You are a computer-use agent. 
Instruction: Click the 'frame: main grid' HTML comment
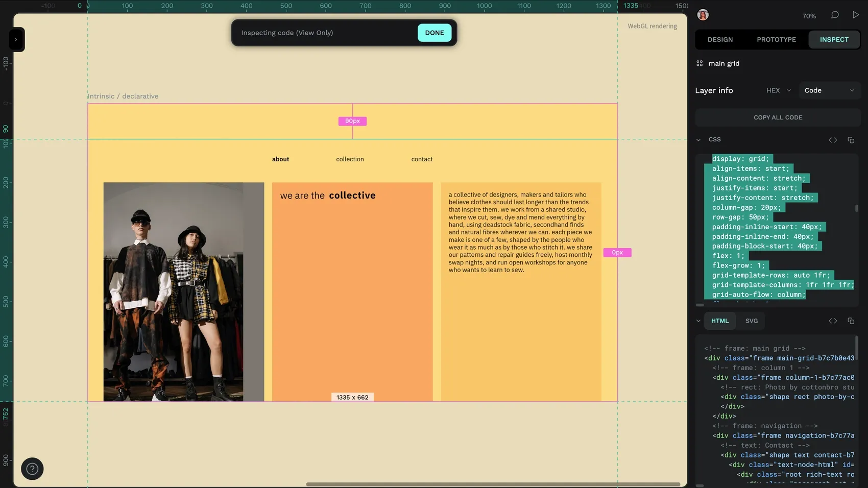click(x=755, y=348)
